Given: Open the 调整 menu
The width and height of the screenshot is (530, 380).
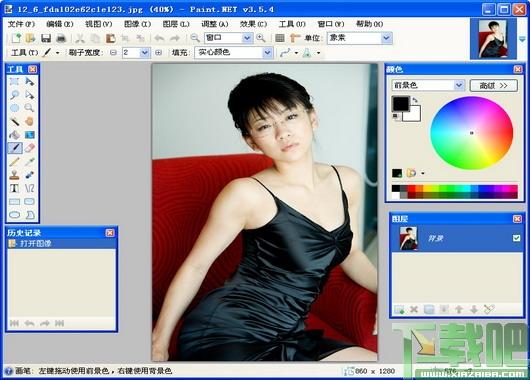Looking at the screenshot, I should click(215, 24).
